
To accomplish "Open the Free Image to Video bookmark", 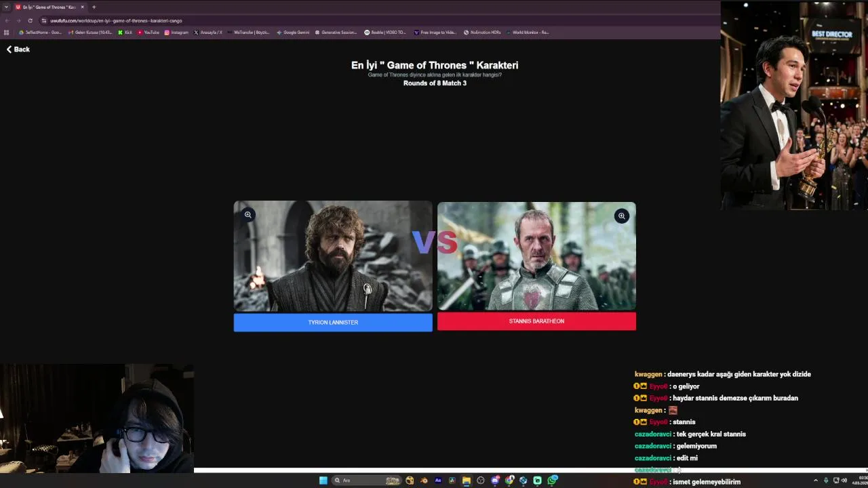I will [x=435, y=33].
